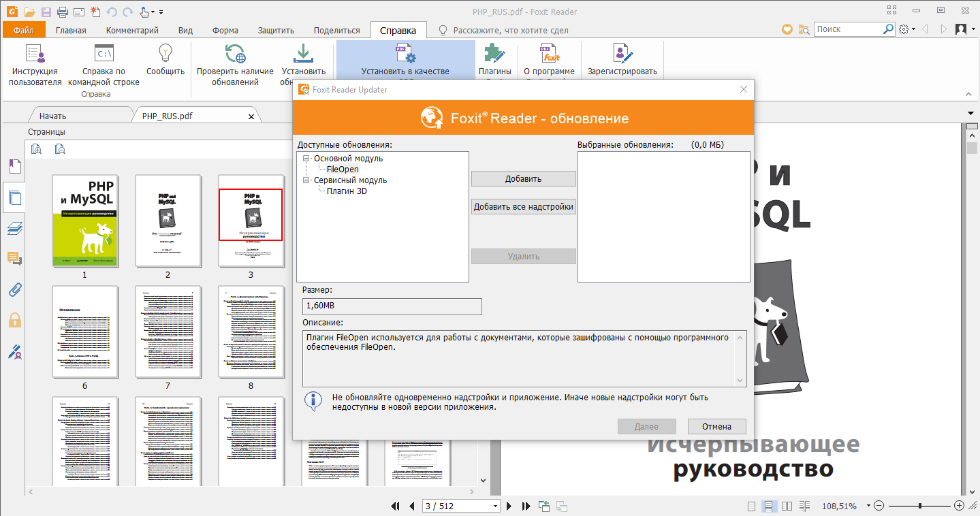Open Command Line Help (Справка по командной строке)
This screenshot has width=980, height=516.
(x=104, y=65)
